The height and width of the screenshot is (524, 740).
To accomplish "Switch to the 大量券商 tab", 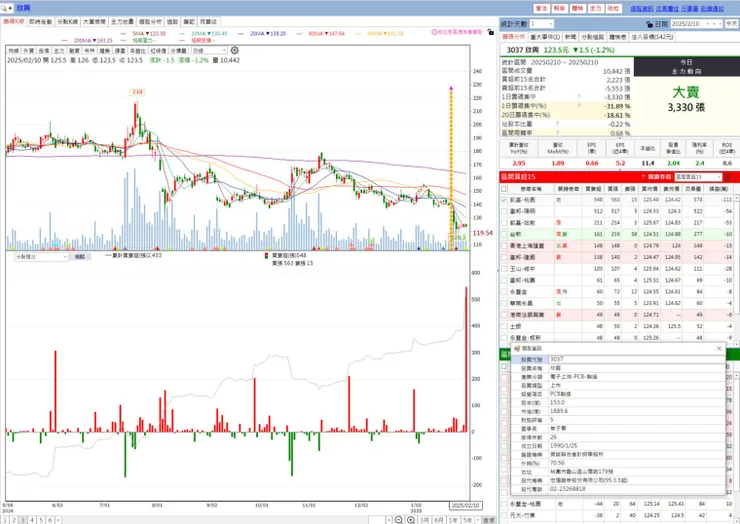I will click(94, 22).
